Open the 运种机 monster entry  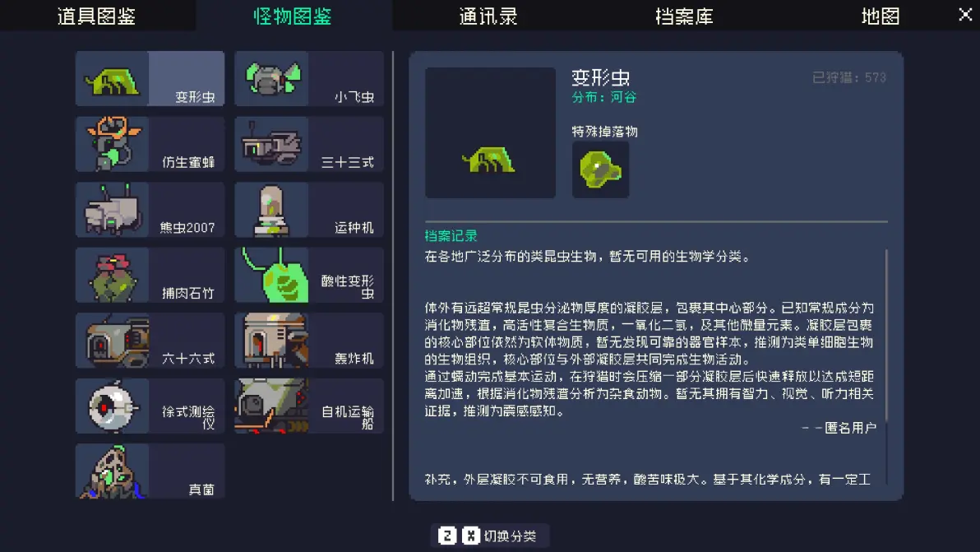click(309, 210)
